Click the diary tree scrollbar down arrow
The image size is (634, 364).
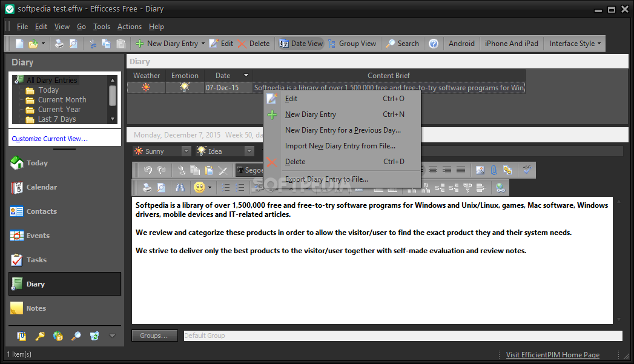[113, 119]
